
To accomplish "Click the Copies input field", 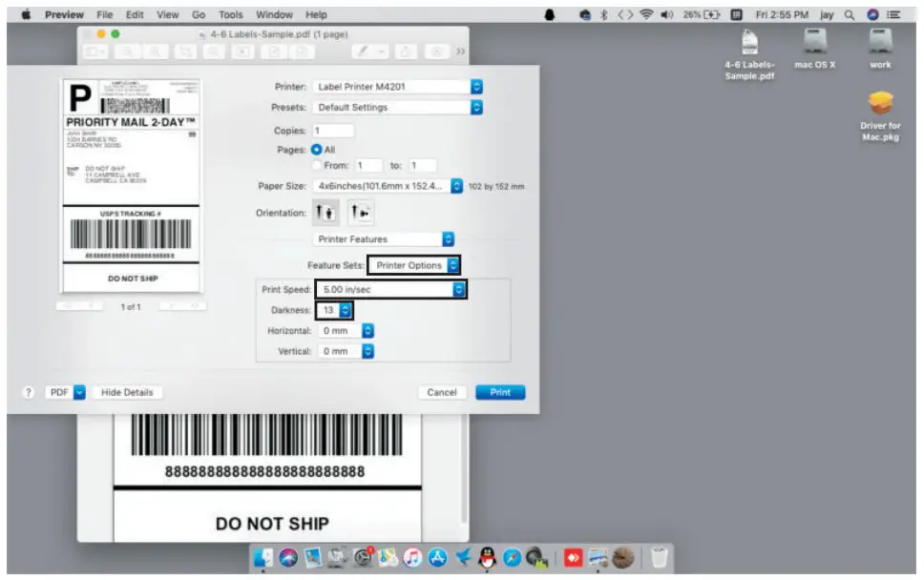I will pyautogui.click(x=333, y=131).
